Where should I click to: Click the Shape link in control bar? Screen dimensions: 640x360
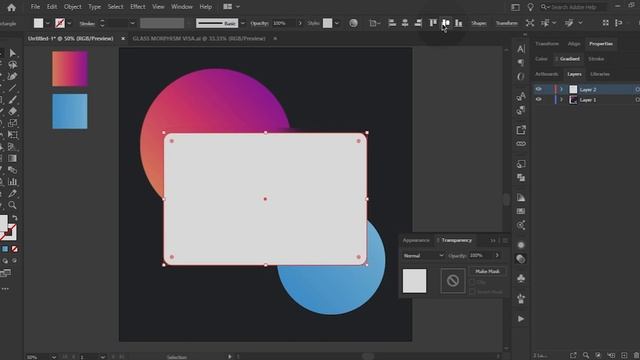(478, 23)
